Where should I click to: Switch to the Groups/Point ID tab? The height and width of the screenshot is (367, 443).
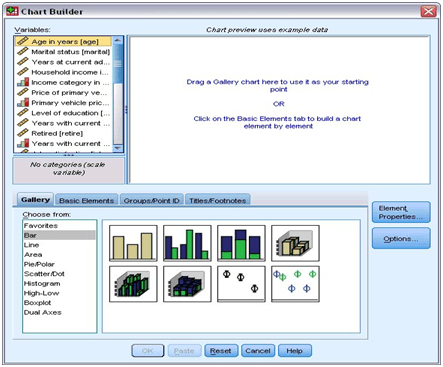click(x=151, y=200)
